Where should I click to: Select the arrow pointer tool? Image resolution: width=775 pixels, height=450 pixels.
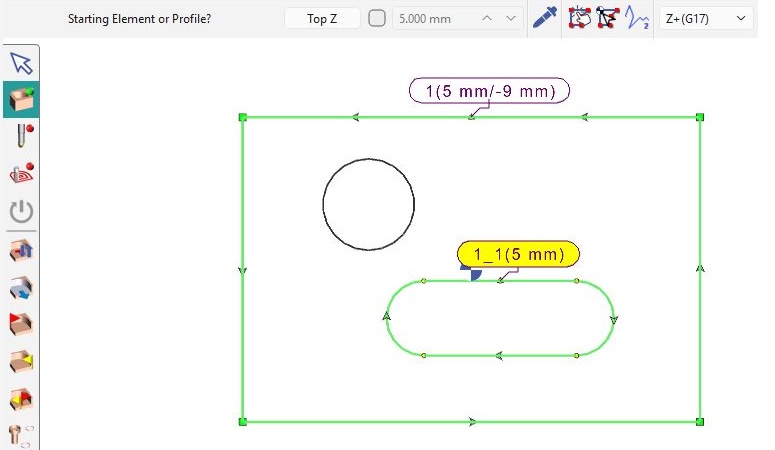point(21,63)
